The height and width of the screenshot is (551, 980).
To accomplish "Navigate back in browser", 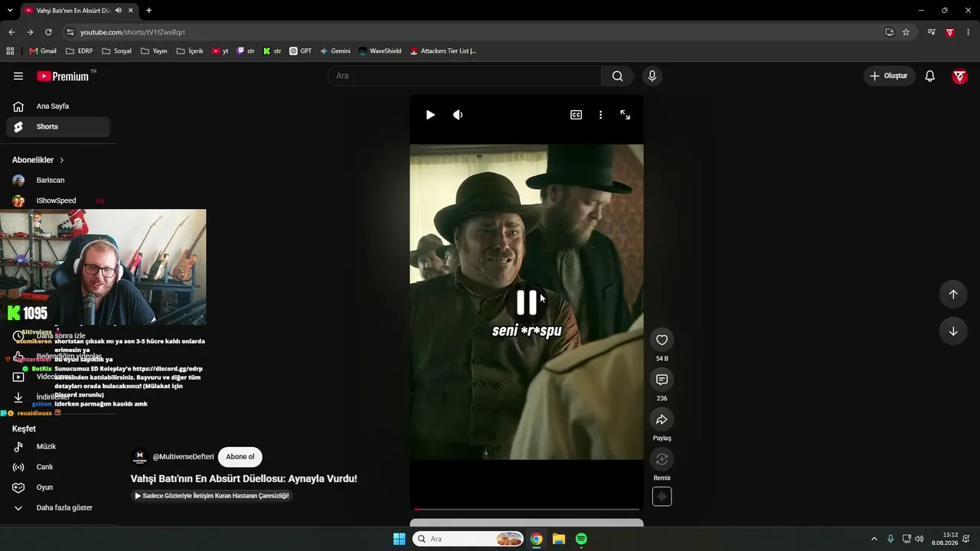I will coord(11,32).
